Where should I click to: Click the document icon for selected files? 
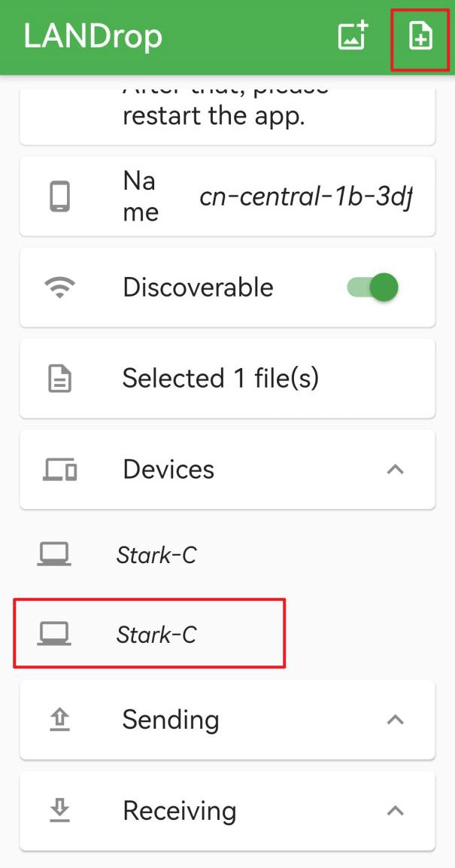pyautogui.click(x=60, y=379)
